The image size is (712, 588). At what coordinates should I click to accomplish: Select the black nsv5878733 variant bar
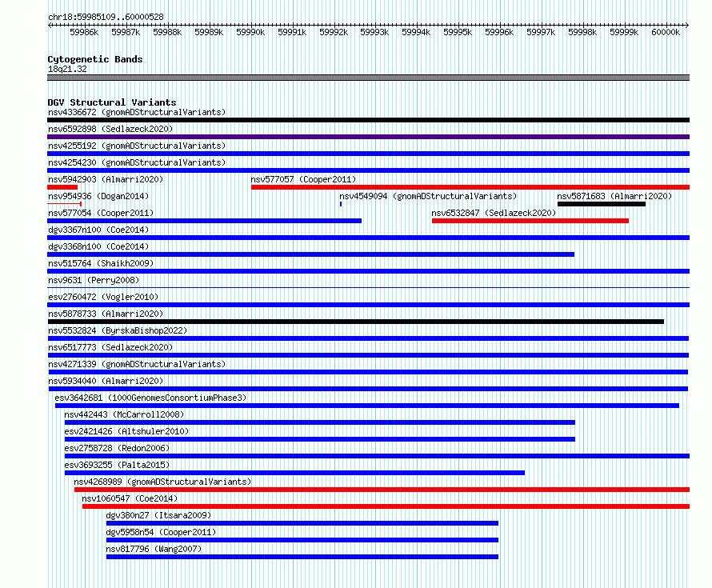355,322
